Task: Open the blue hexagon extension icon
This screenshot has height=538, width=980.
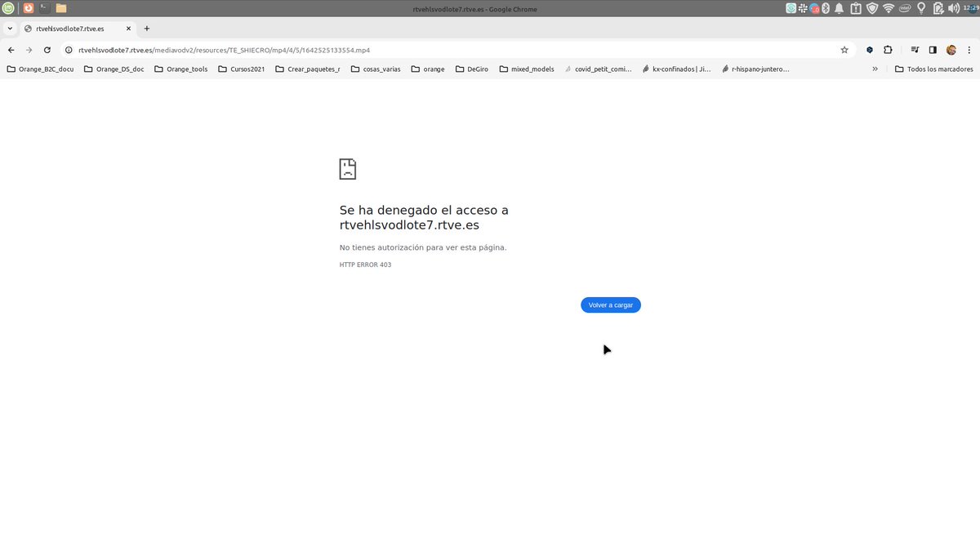Action: [870, 50]
